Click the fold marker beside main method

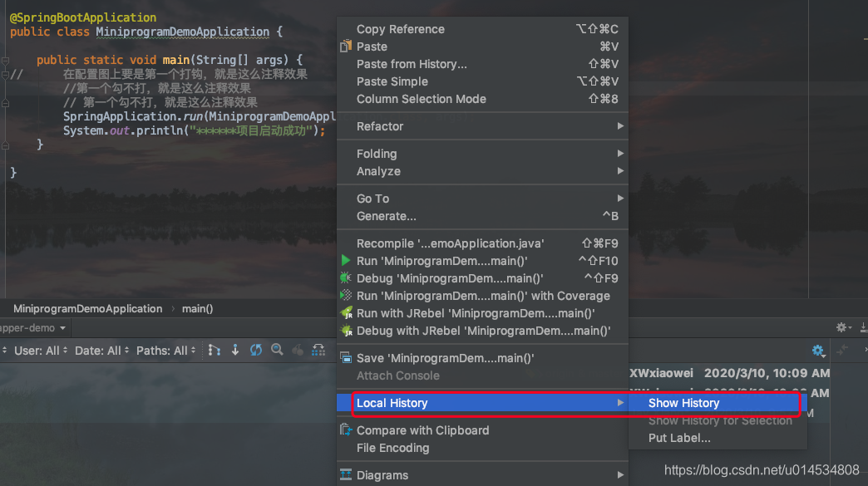point(5,61)
